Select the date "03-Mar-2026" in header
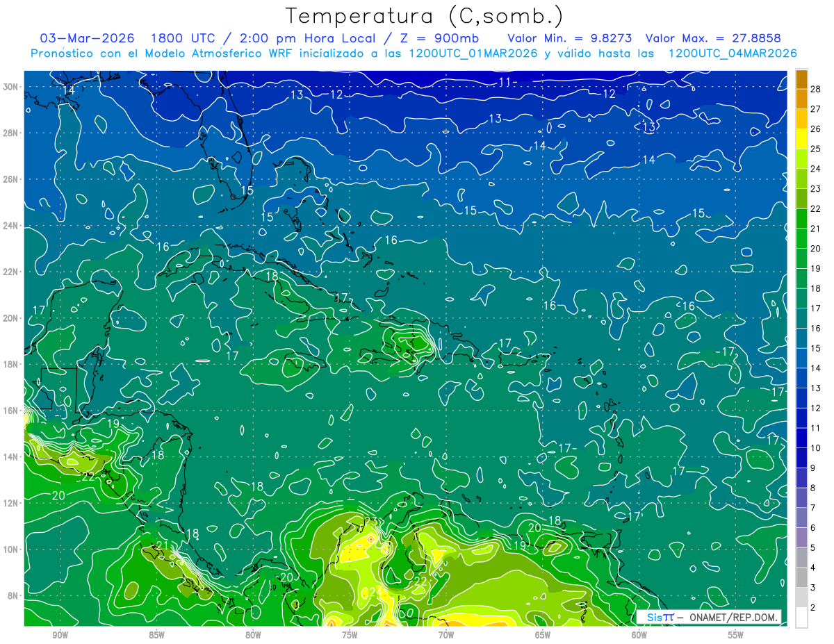 point(86,38)
